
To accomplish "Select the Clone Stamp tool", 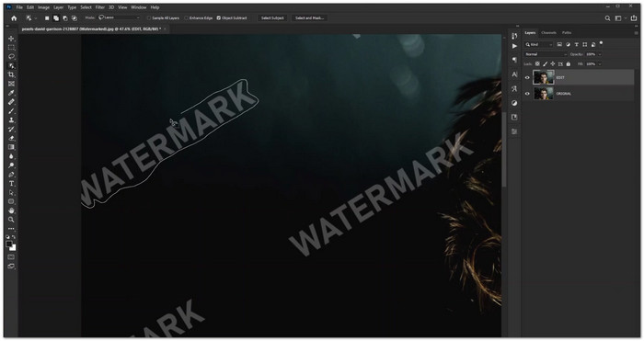I will point(11,119).
